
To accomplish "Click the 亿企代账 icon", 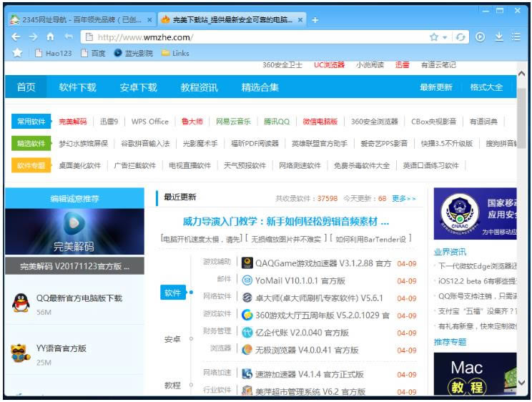I will 247,333.
